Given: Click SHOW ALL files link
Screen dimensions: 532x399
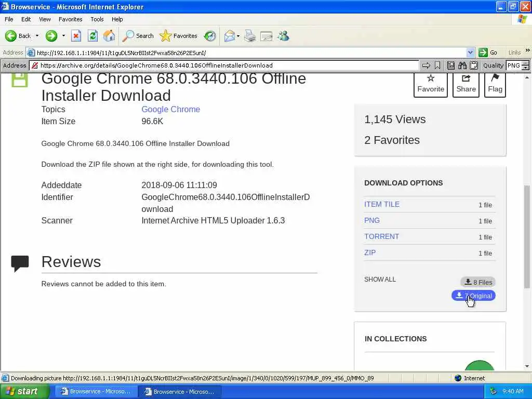Looking at the screenshot, I should point(380,279).
